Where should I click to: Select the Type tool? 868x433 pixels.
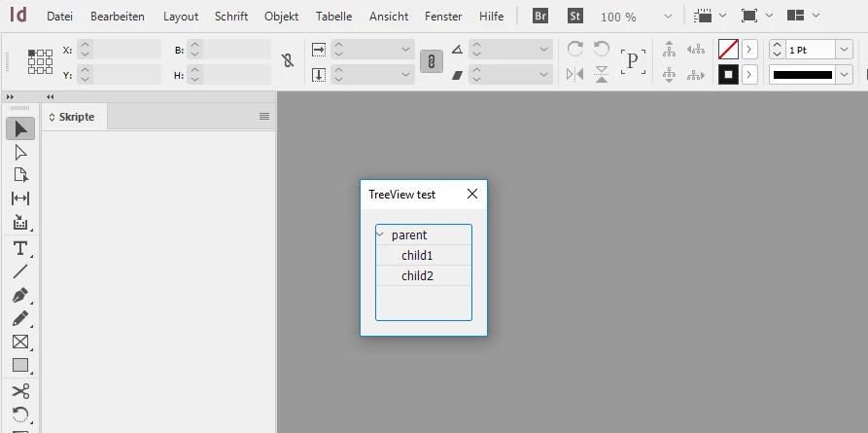[20, 248]
